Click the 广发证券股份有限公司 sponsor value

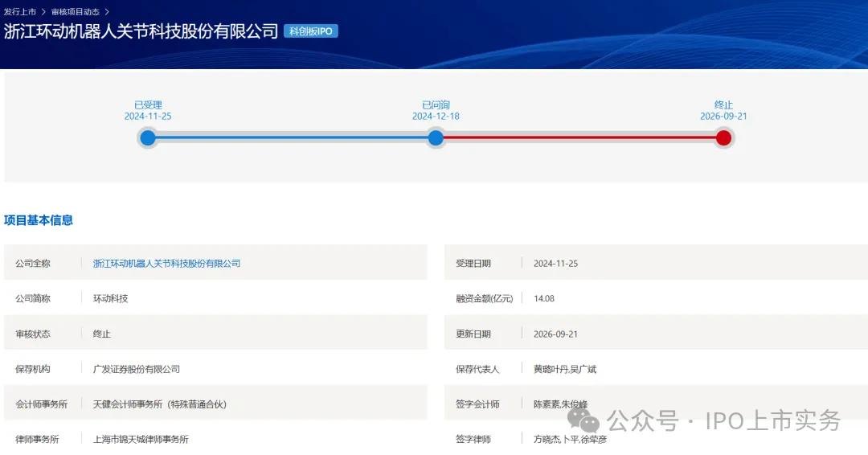136,369
